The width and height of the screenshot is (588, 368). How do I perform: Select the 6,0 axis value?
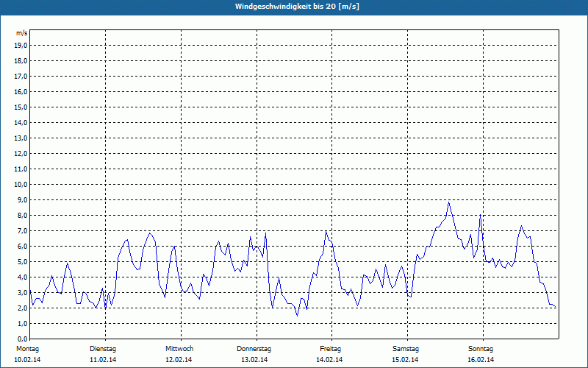pyautogui.click(x=23, y=246)
